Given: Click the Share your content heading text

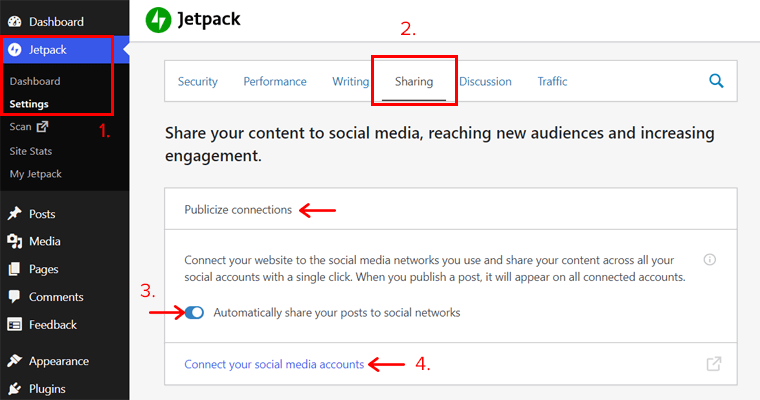Looking at the screenshot, I should point(440,144).
